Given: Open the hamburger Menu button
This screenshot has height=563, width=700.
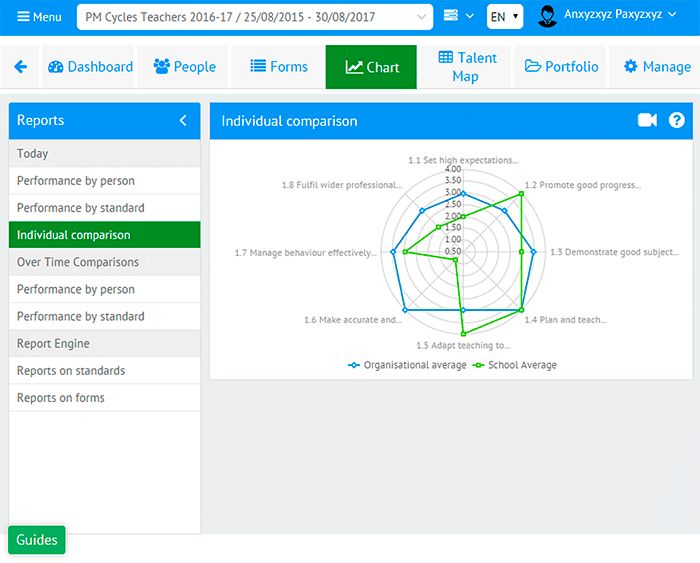Looking at the screenshot, I should 39,17.
